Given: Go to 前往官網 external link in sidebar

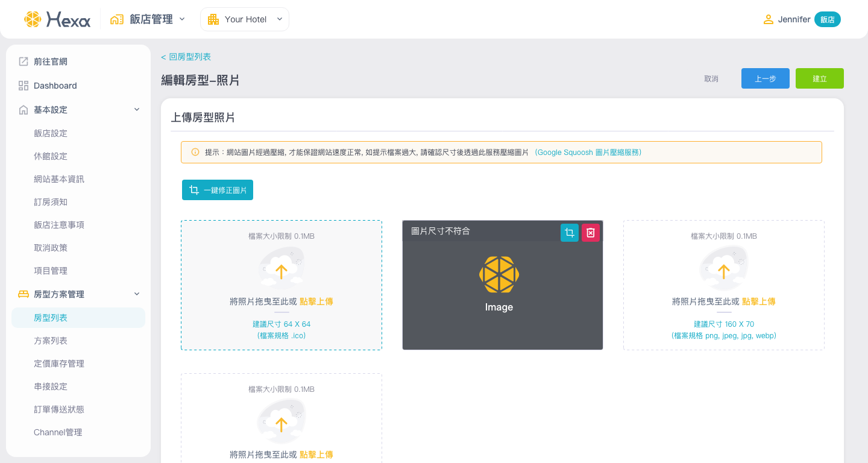Looking at the screenshot, I should (x=51, y=61).
